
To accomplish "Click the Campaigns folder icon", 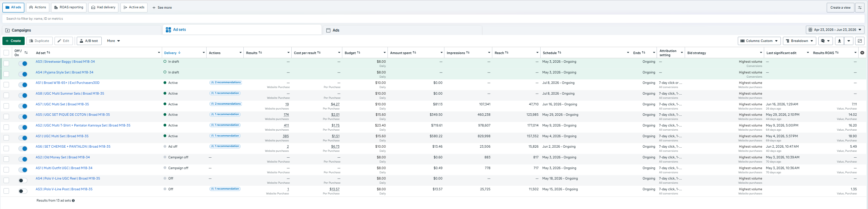I will click(x=8, y=31).
